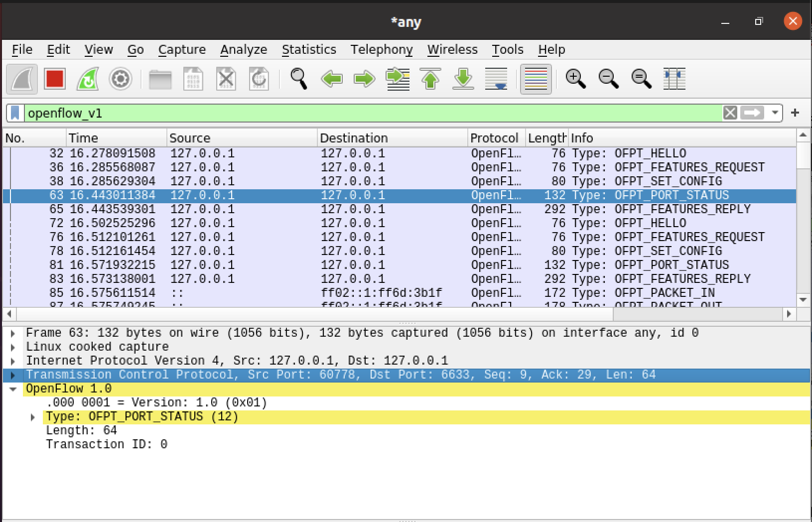Open the Analyze menu

click(x=244, y=49)
